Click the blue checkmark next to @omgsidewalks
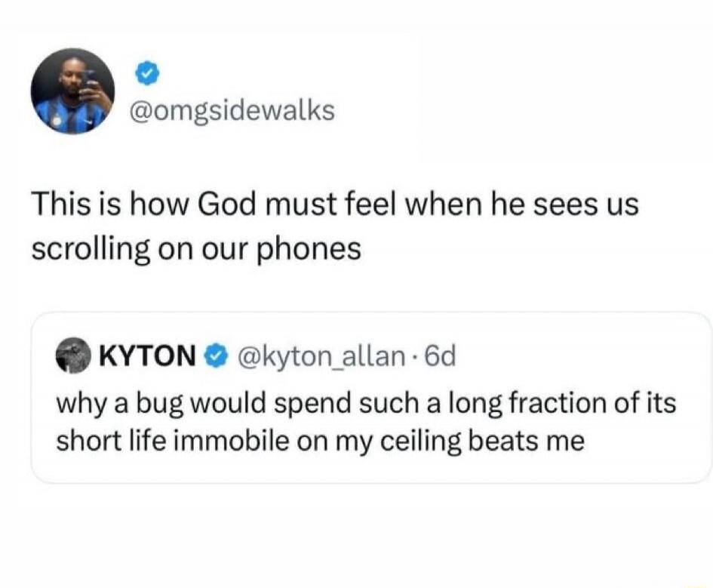 coord(148,74)
